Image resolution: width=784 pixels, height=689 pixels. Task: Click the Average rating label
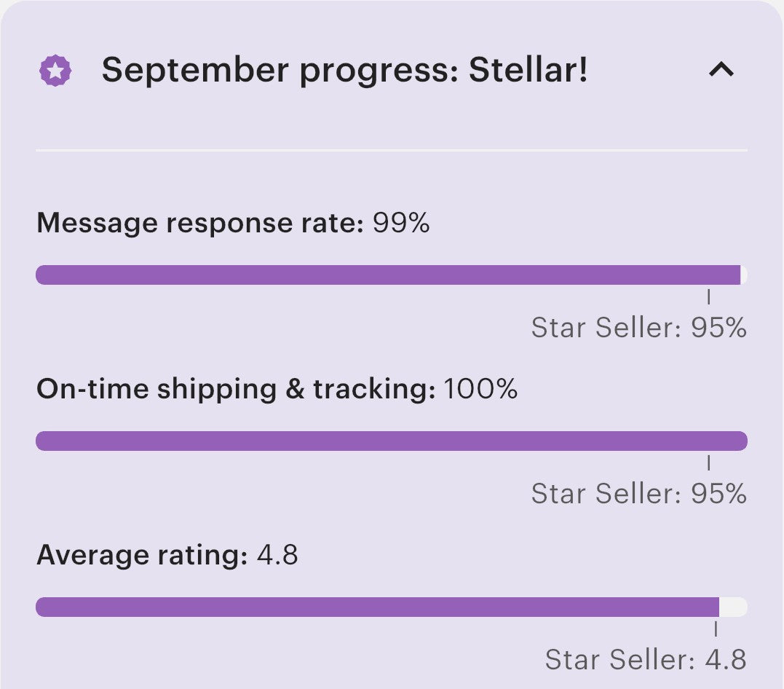[x=142, y=555]
